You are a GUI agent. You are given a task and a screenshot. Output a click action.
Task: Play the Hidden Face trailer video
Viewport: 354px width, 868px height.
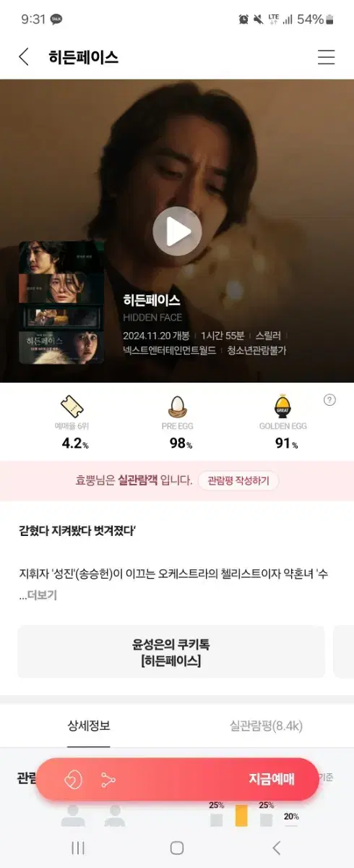tap(177, 231)
